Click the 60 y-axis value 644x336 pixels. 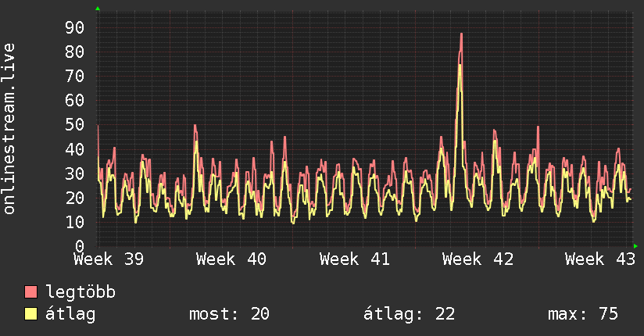pos(75,101)
